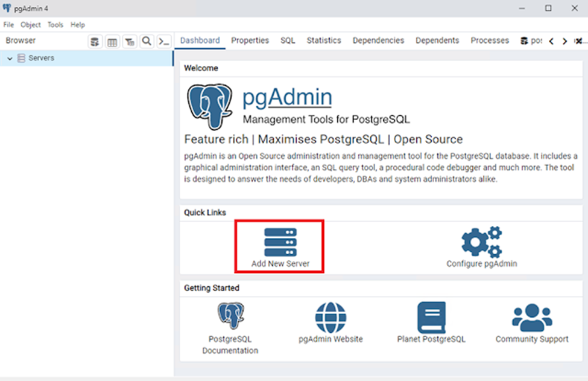Click the pgAdmin header link
The height and width of the screenshot is (381, 588).
click(x=286, y=97)
